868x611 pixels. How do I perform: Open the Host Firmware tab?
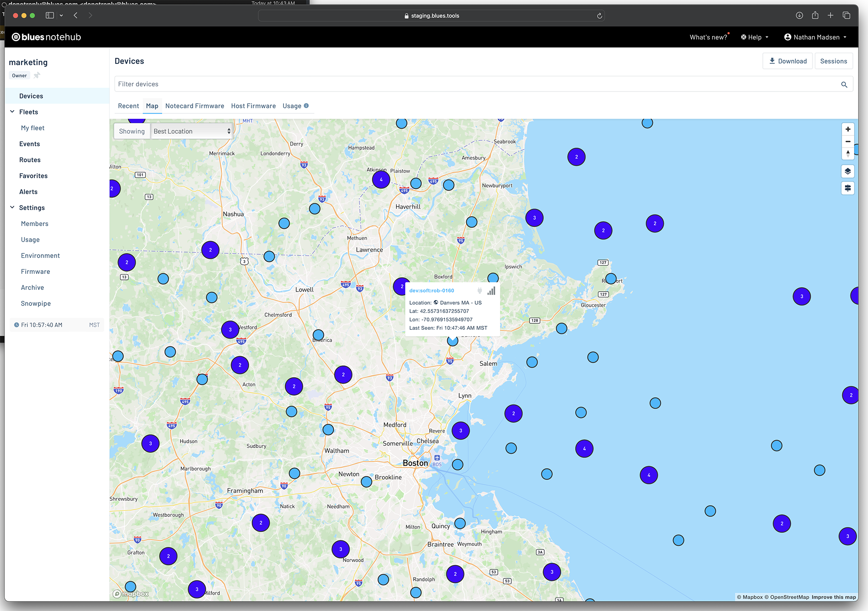pos(253,106)
